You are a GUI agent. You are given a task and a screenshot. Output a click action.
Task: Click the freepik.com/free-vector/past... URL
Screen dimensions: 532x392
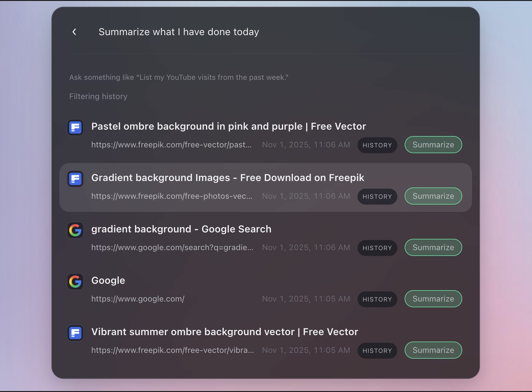pyautogui.click(x=171, y=145)
